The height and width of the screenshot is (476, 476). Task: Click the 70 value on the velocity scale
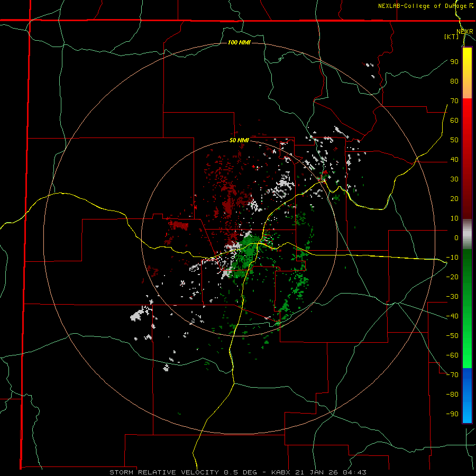(x=454, y=101)
